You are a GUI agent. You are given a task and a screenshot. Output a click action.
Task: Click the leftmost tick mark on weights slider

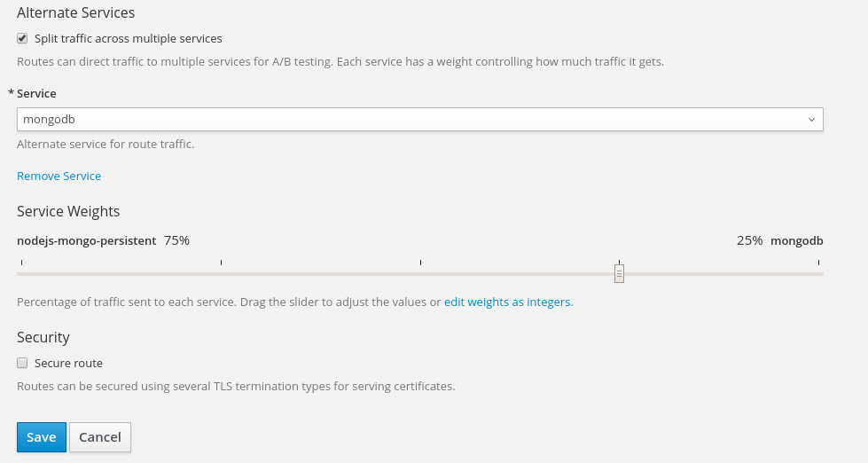(x=21, y=263)
